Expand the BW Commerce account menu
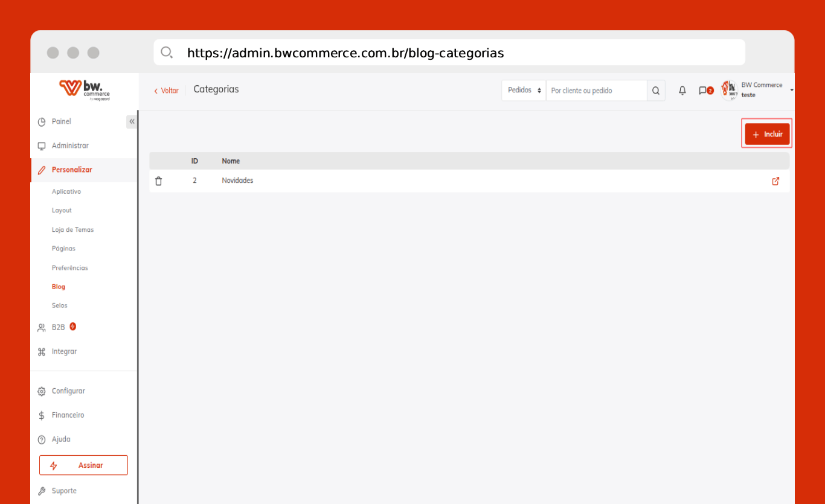Screen dimensions: 825x504 coord(792,90)
